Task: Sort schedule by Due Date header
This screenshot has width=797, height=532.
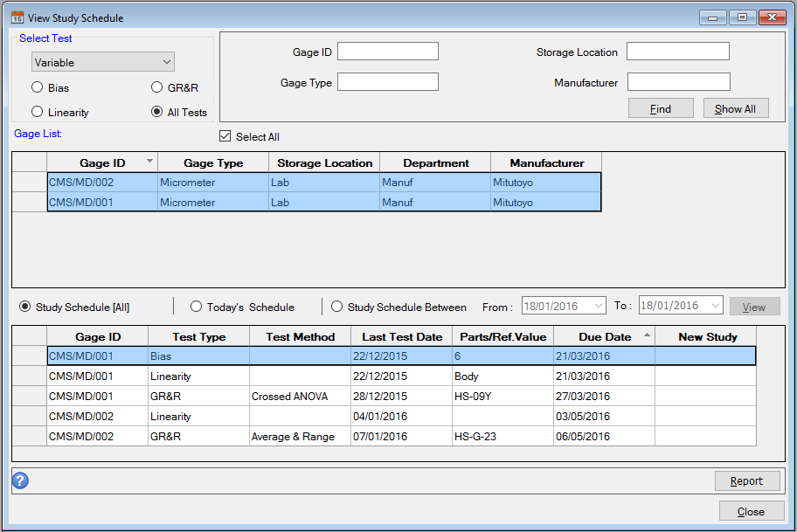Action: coord(605,337)
